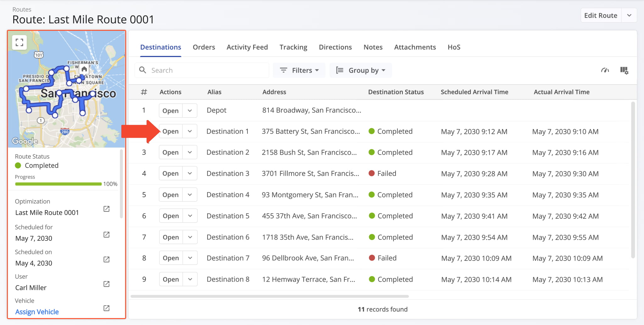Open the Scheduled for edit icon
The height and width of the screenshot is (325, 644).
coord(107,235)
